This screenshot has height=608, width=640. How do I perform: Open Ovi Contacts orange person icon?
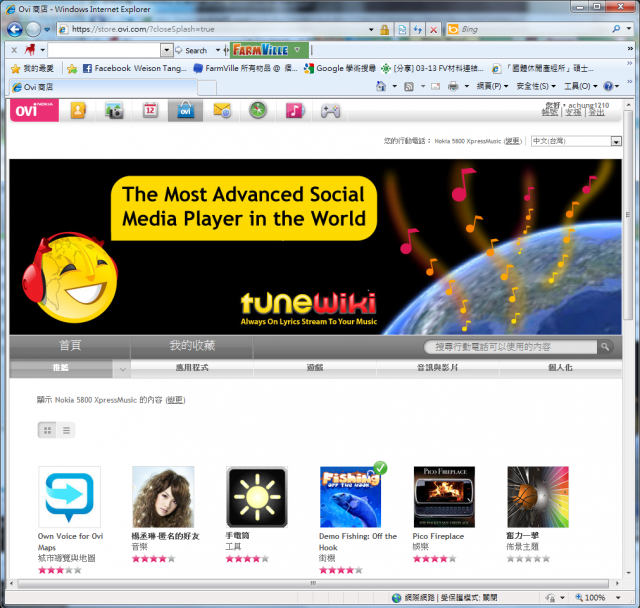click(x=78, y=110)
